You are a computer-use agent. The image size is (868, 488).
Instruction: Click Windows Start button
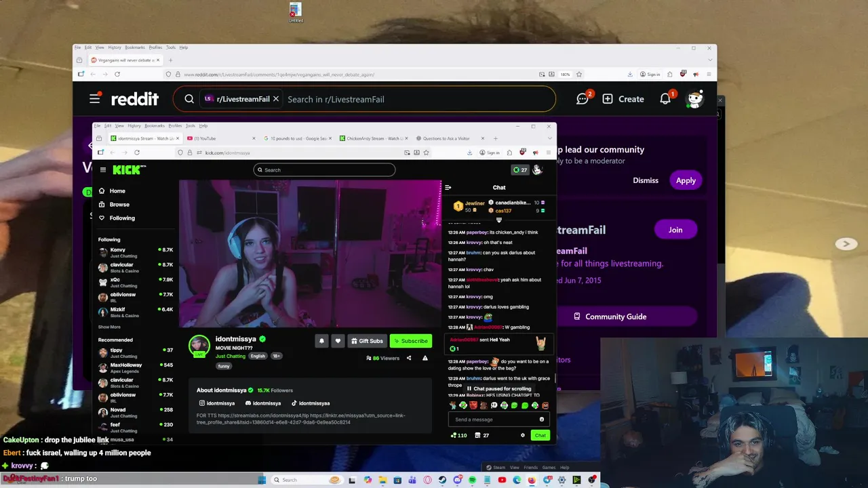click(x=262, y=480)
